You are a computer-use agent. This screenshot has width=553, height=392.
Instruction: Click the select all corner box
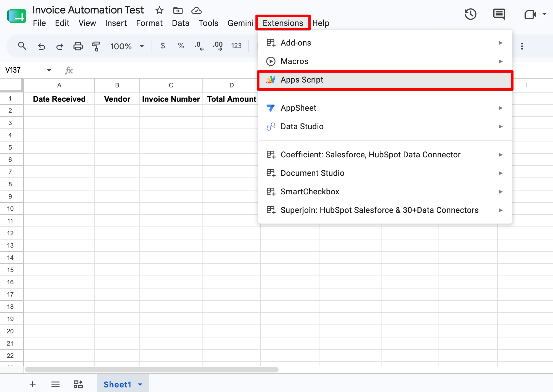[11, 85]
